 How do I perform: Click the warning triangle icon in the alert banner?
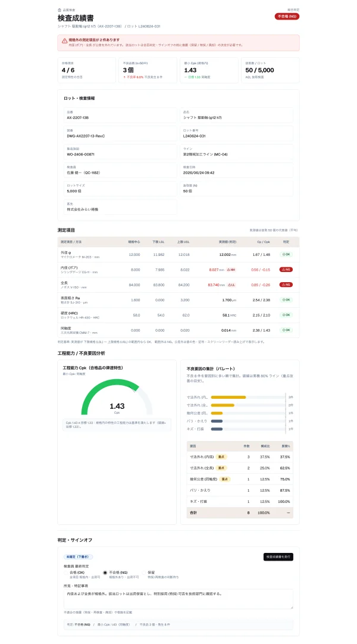pyautogui.click(x=64, y=40)
